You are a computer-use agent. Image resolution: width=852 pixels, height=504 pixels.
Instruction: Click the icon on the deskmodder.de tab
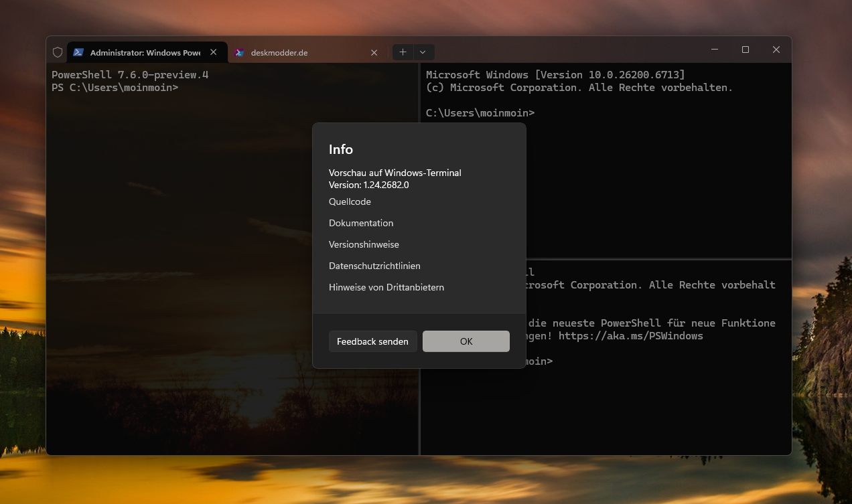tap(239, 52)
